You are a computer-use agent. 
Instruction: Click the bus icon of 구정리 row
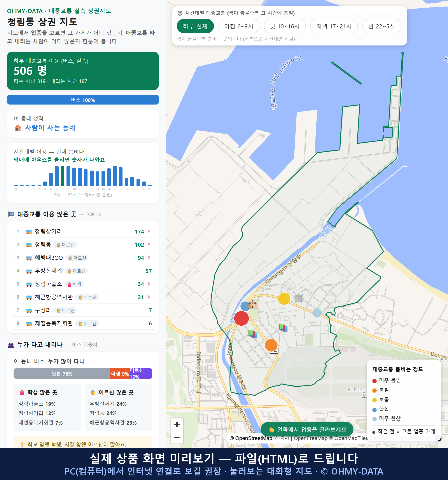coord(29,311)
